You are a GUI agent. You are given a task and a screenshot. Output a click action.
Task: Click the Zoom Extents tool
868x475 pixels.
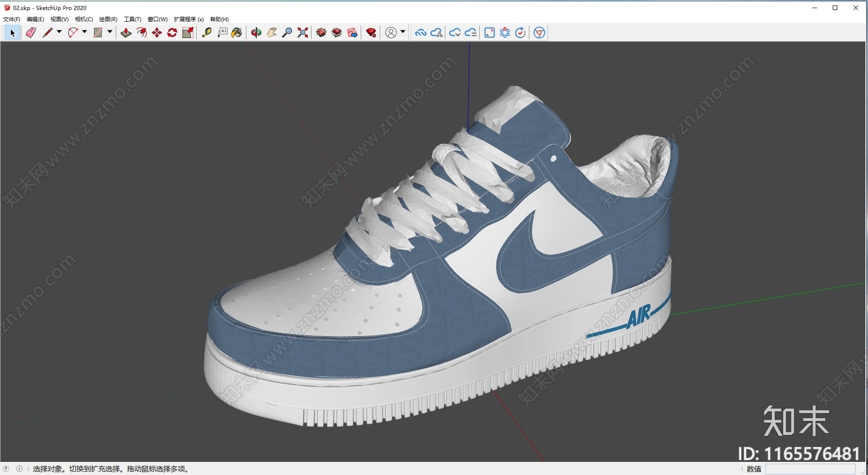(x=303, y=33)
